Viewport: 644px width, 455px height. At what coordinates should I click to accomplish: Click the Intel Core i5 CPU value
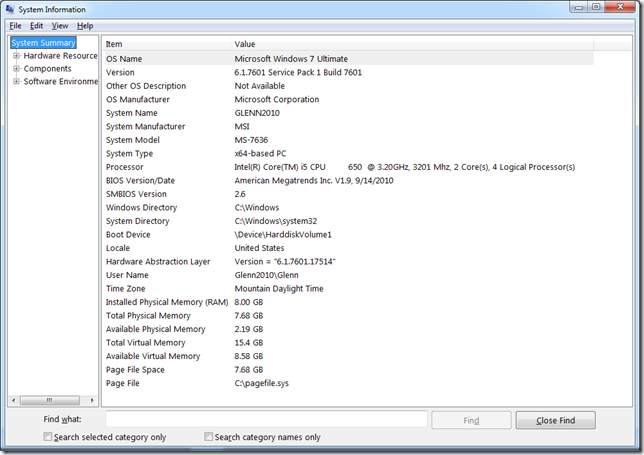click(x=405, y=167)
